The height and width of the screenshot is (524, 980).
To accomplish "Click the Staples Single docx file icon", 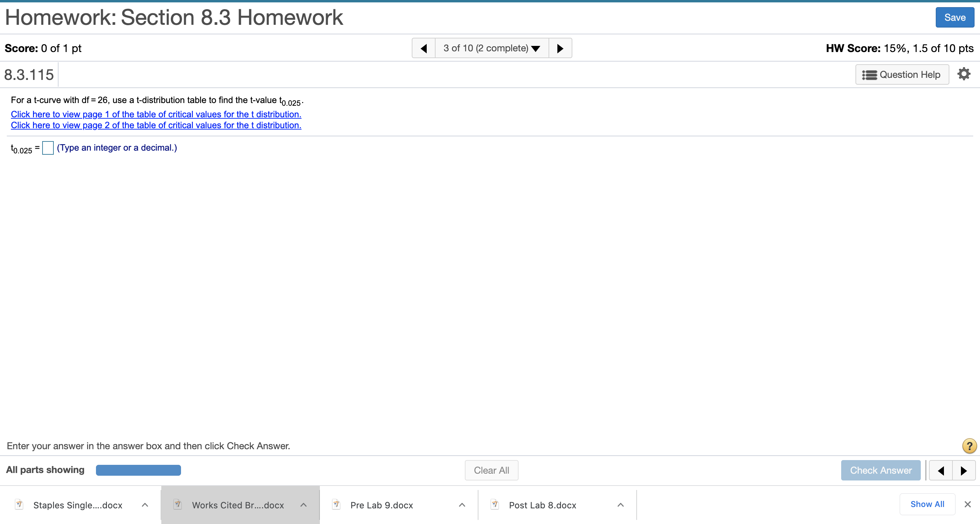I will [19, 505].
